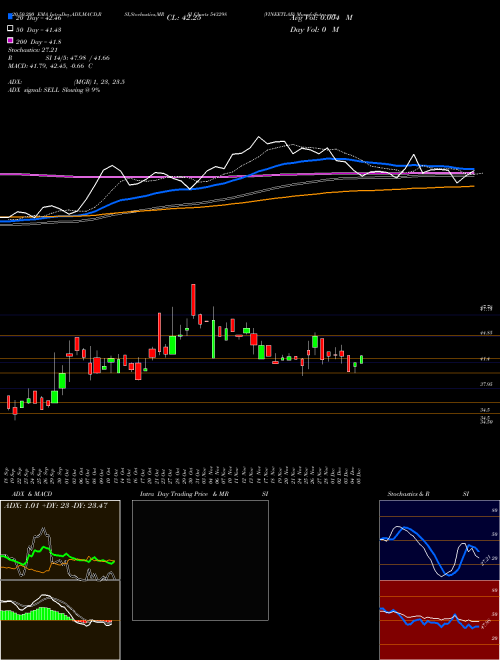Click the peak of the white price line
The width and height of the screenshot is (500, 660).
pos(259,137)
